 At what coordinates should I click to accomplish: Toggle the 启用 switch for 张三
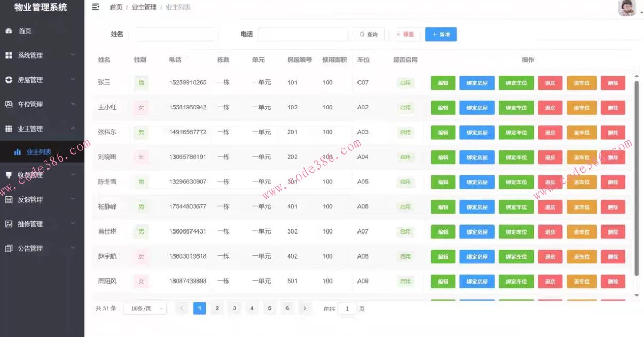coord(405,83)
